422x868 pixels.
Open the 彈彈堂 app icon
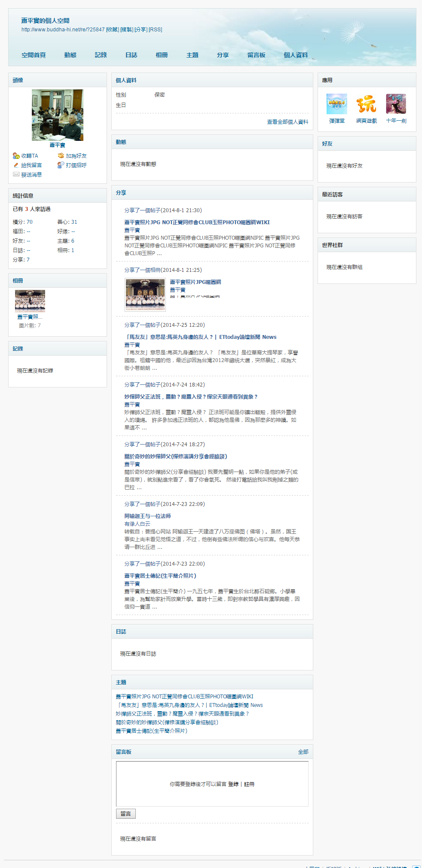tap(337, 104)
